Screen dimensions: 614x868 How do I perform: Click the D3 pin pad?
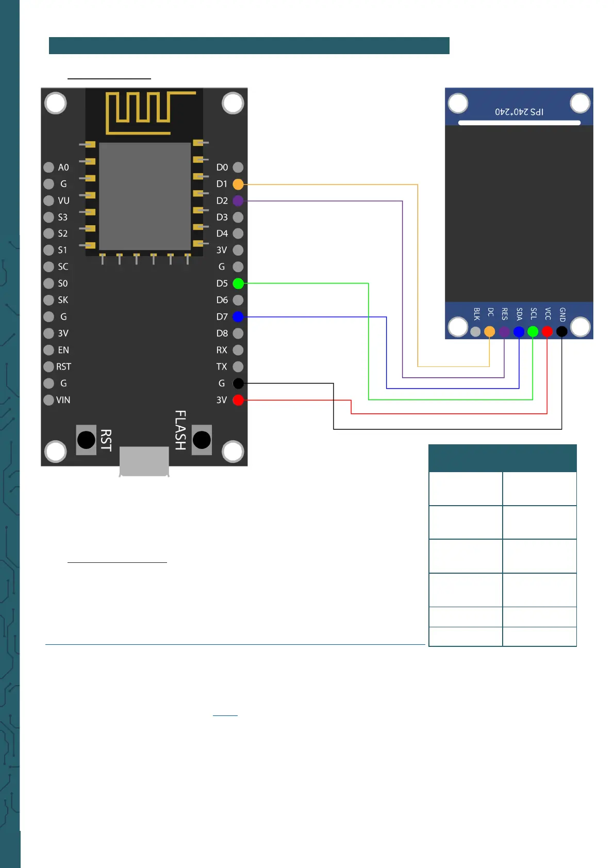[238, 217]
